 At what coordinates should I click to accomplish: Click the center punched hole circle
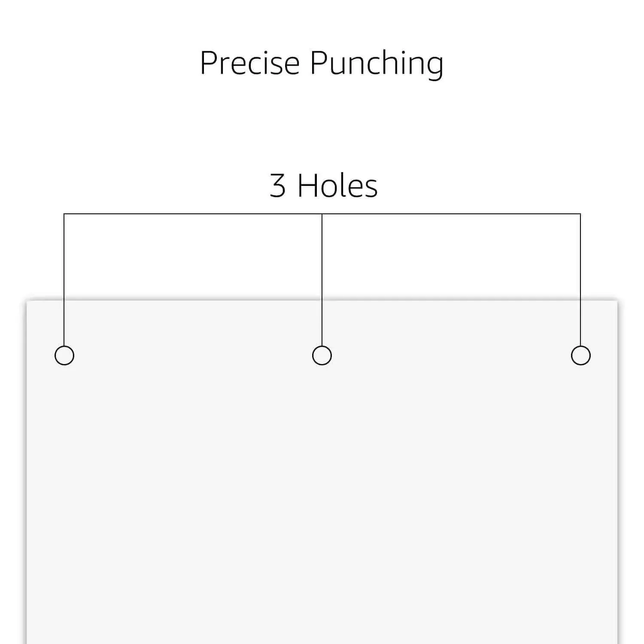[322, 355]
